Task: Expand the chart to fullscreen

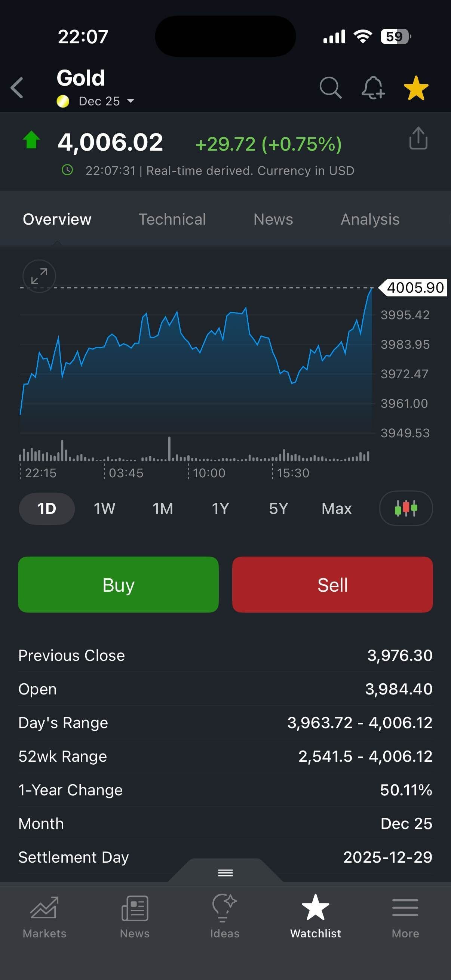Action: click(39, 276)
